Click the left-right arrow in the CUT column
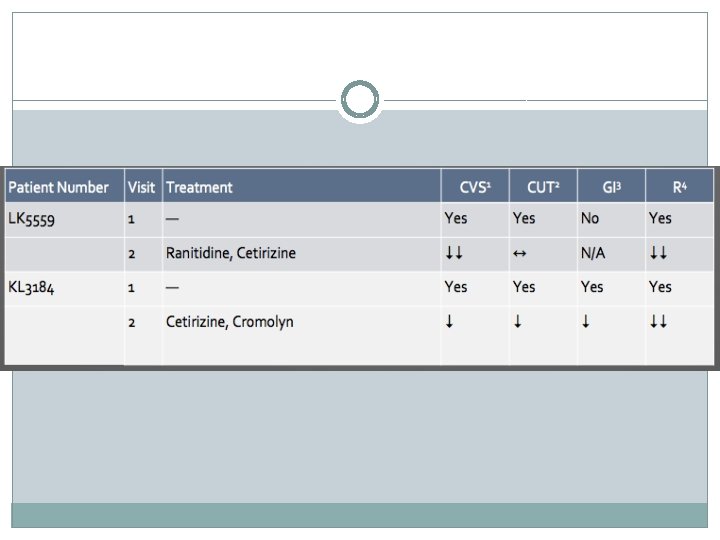720x540 pixels. pos(520,253)
